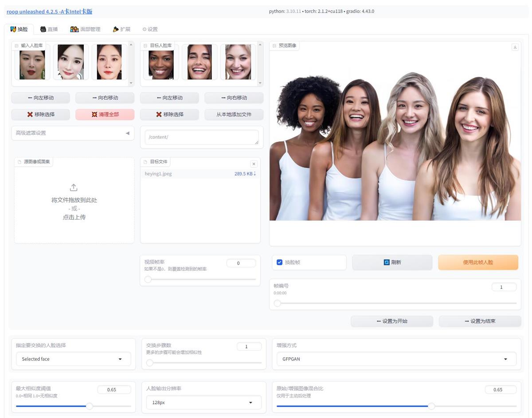Click the orange 使用此帧人脸 button
The height and width of the screenshot is (418, 532).
tap(478, 262)
